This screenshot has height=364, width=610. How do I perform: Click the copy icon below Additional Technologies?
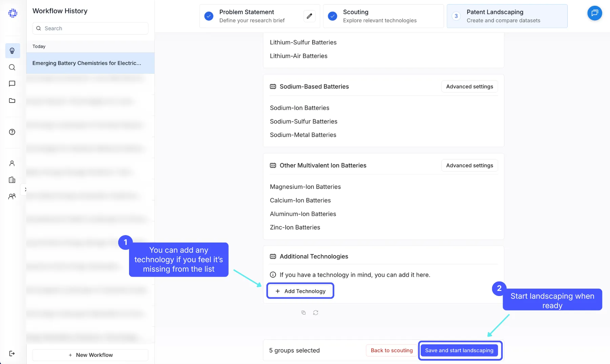pos(303,313)
